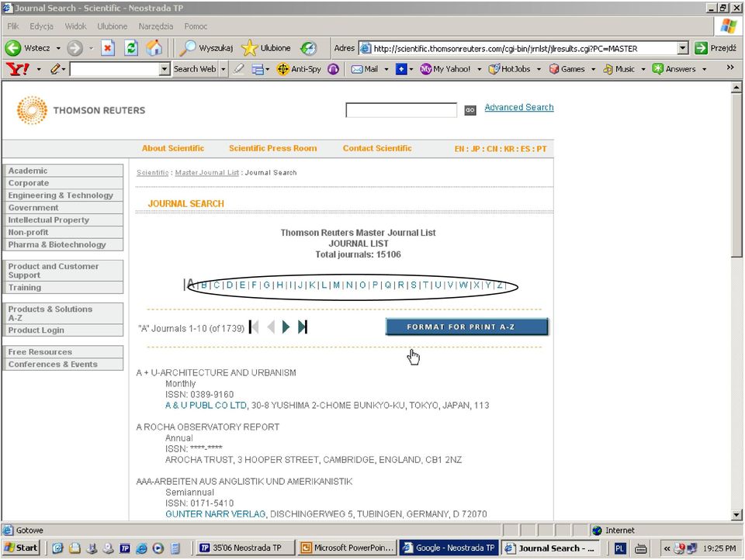Refresh the page with green arrows icon
This screenshot has width=745, height=560.
[131, 48]
